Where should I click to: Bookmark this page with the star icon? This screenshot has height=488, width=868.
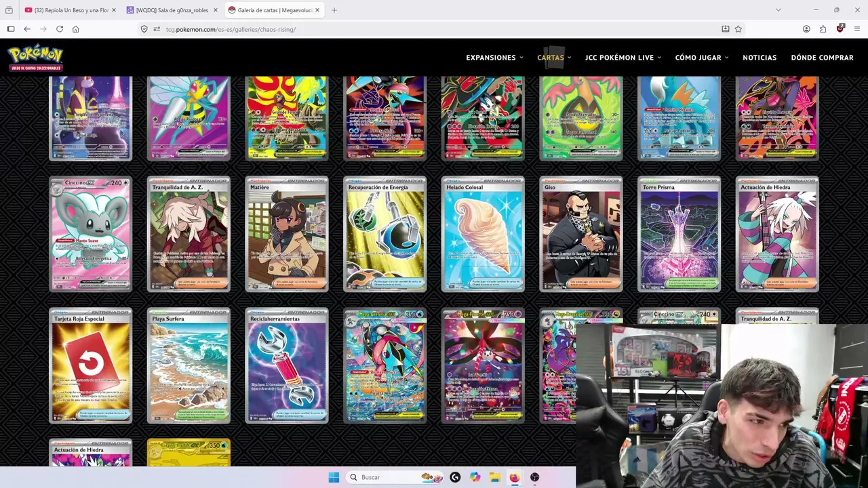[x=738, y=29]
